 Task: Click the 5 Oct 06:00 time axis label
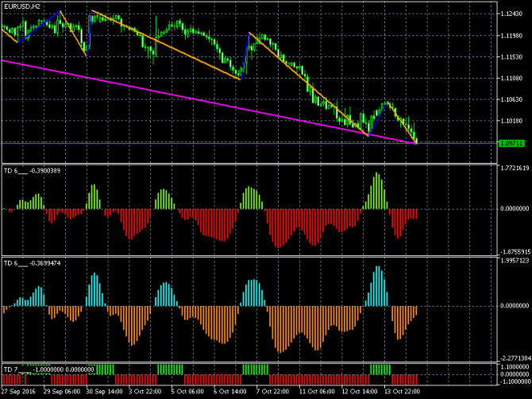pyautogui.click(x=187, y=391)
